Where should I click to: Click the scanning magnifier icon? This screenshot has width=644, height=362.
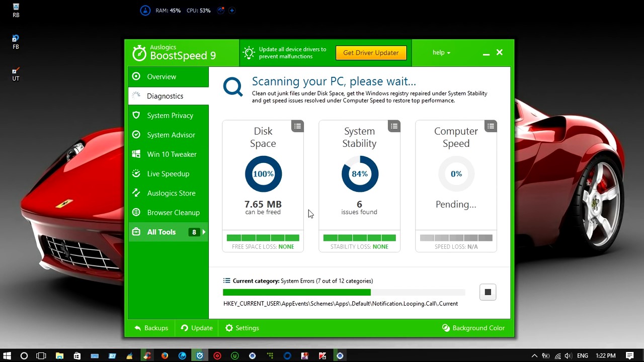click(x=233, y=87)
